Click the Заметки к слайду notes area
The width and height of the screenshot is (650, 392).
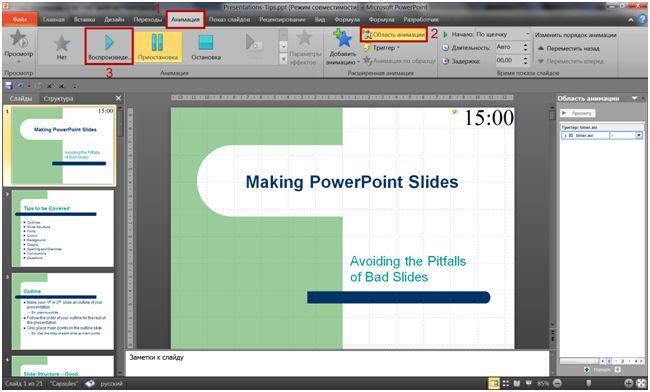click(337, 364)
